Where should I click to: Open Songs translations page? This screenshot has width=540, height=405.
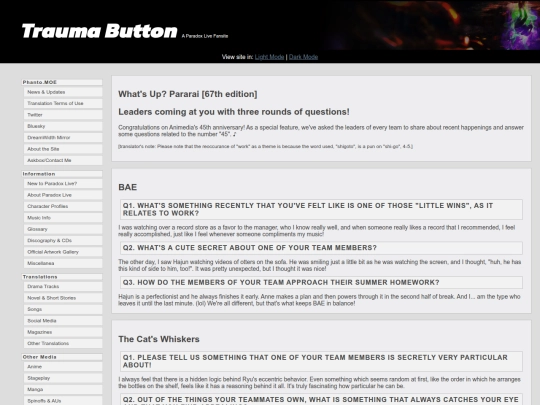63,309
